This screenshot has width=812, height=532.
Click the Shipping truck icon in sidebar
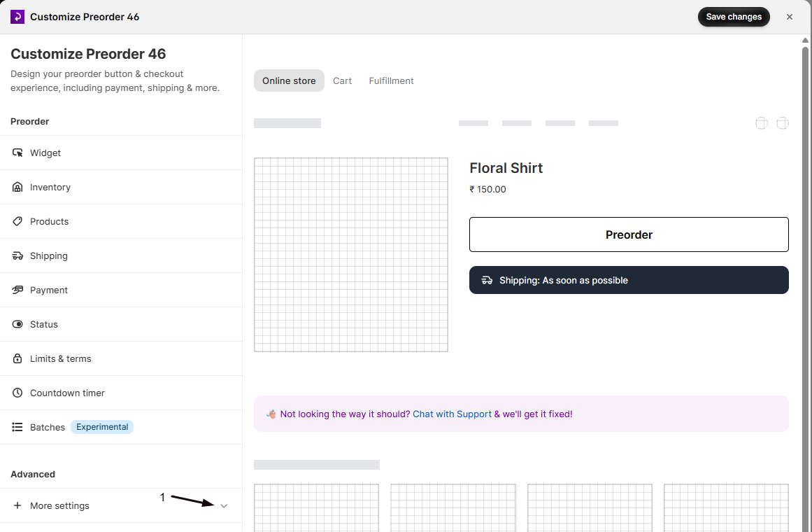pos(17,255)
